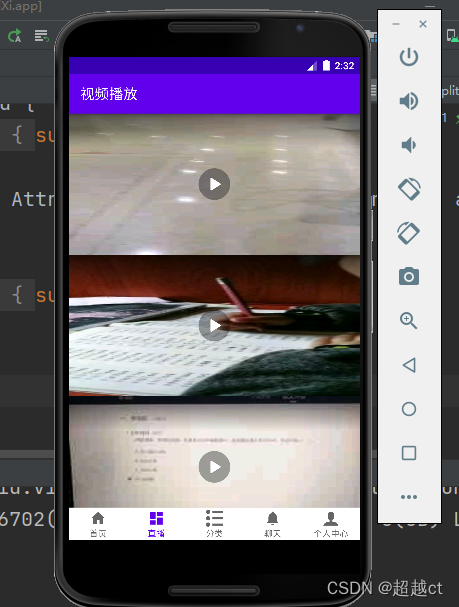This screenshot has height=607, width=459.
Task: Click the emulator power button
Action: tap(409, 57)
